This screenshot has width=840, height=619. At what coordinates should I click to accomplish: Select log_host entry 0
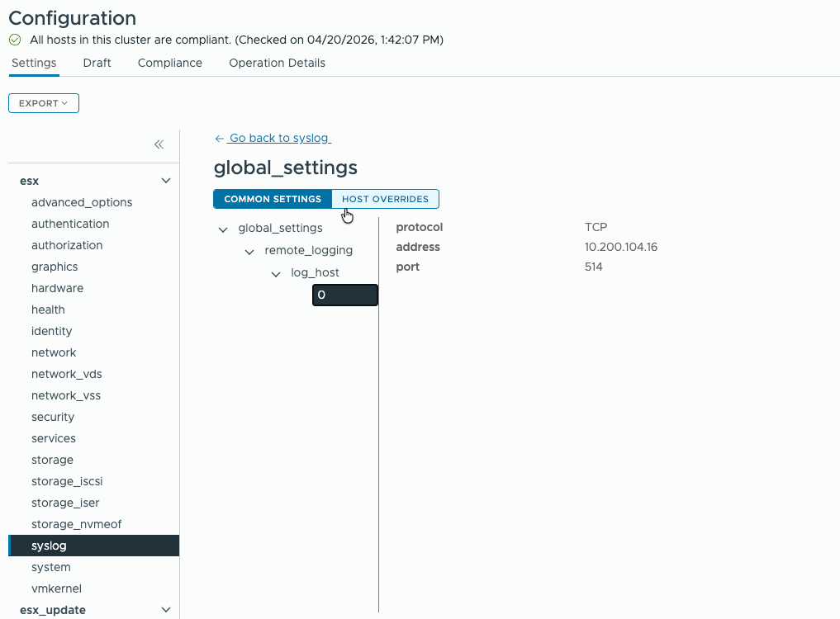[x=344, y=295]
